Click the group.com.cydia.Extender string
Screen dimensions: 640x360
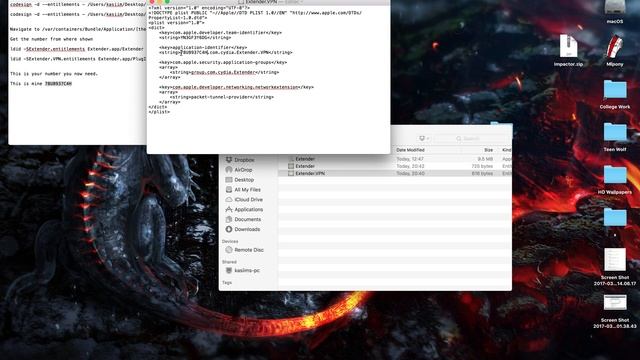(x=224, y=72)
